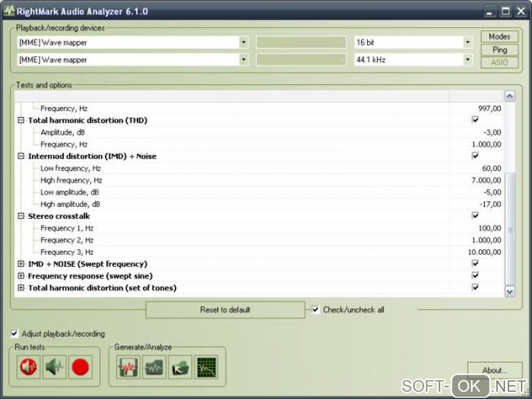The width and height of the screenshot is (532, 399).
Task: Open the About... dialog
Action: pyautogui.click(x=494, y=370)
